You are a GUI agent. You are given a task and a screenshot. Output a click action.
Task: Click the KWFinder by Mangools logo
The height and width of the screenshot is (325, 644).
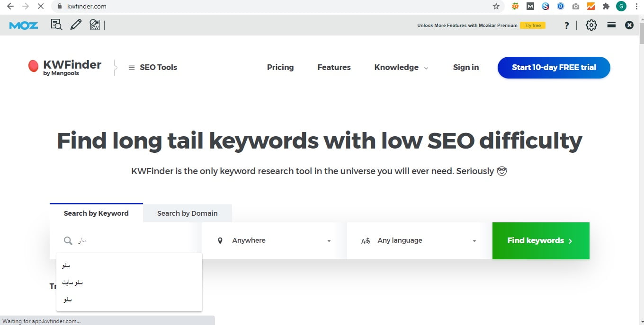[64, 67]
